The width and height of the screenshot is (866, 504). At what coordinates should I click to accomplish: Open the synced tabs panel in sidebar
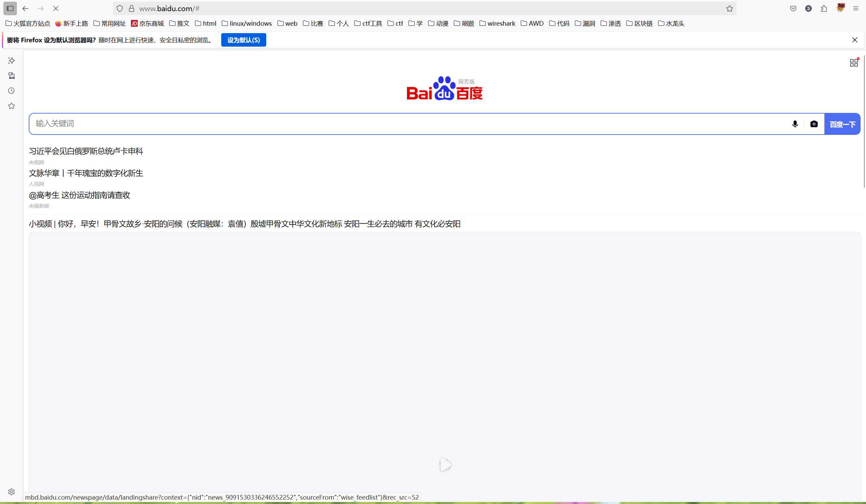12,76
